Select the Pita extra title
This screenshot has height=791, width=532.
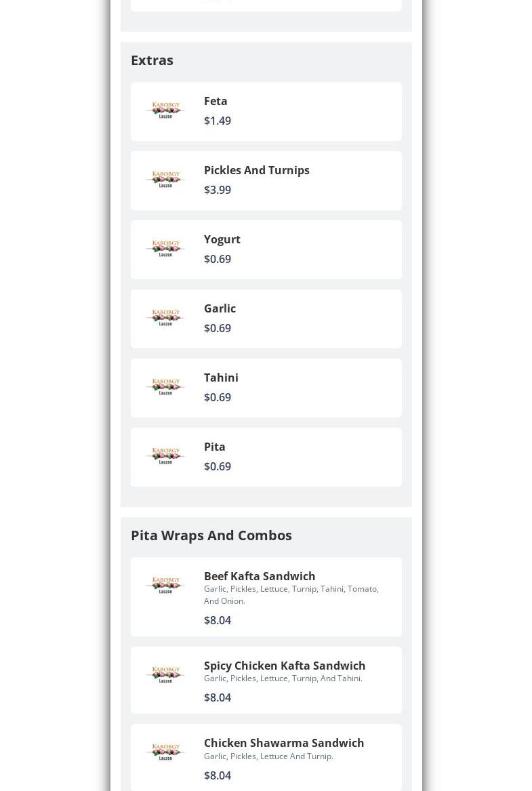coord(214,447)
